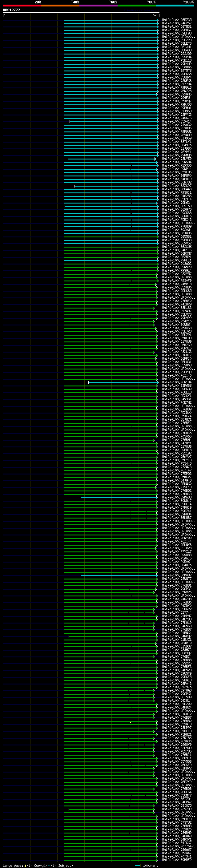Select hit label UniRef100_A6N1U4
Screen dimensions: 197x868
coord(177,382)
